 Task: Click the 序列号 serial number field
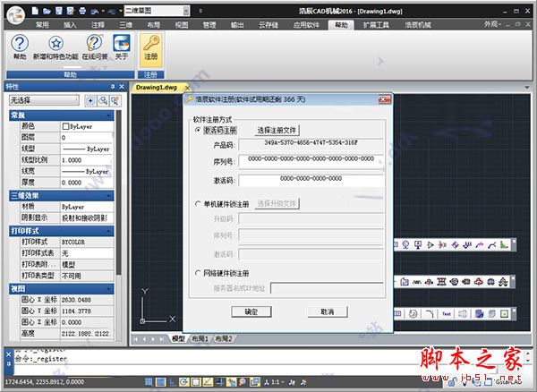pos(311,161)
